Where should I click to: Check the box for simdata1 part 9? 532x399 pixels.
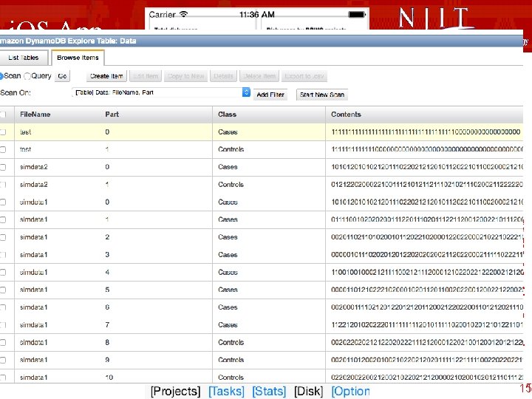pyautogui.click(x=3, y=360)
